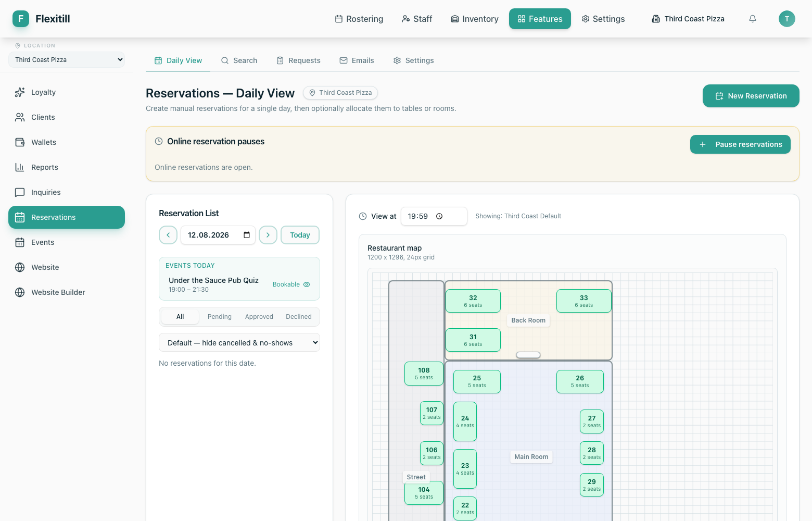Filter list by All
The image size is (812, 521).
(180, 317)
